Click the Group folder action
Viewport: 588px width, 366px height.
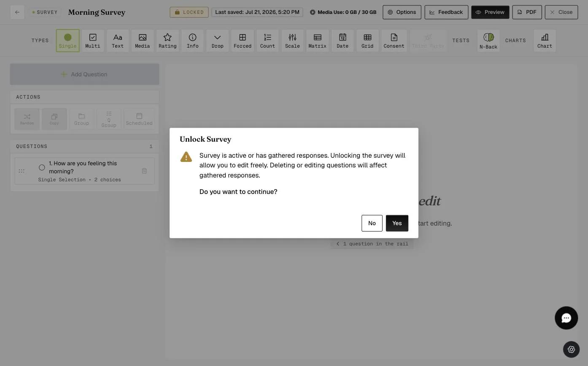pyautogui.click(x=81, y=119)
